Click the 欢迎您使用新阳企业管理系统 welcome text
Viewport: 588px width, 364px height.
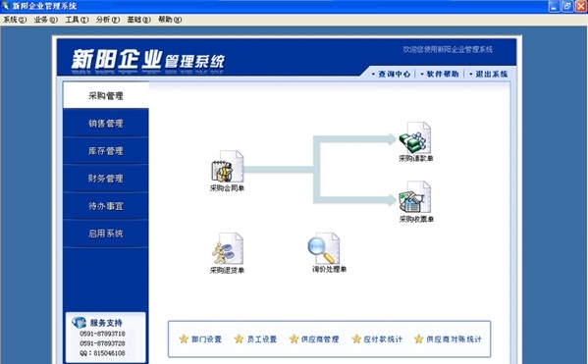448,49
